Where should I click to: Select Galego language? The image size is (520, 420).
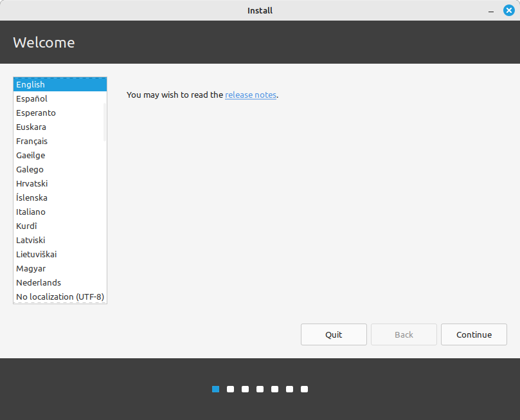click(60, 170)
